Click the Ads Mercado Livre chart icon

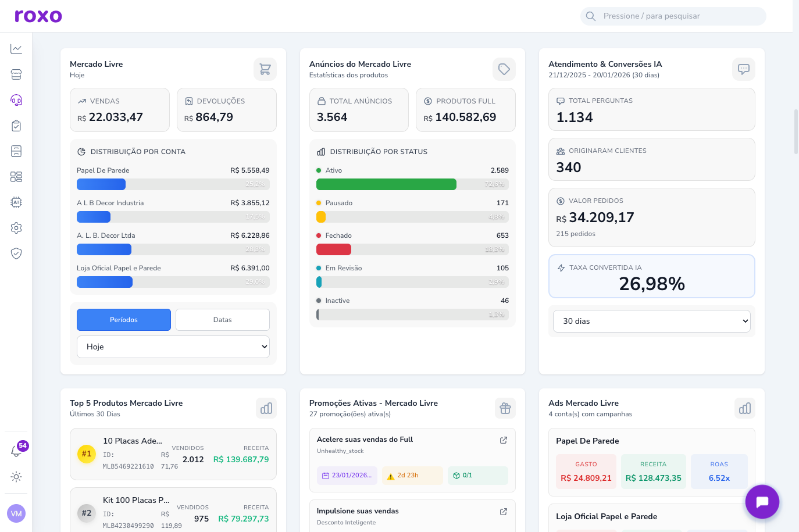(x=745, y=408)
